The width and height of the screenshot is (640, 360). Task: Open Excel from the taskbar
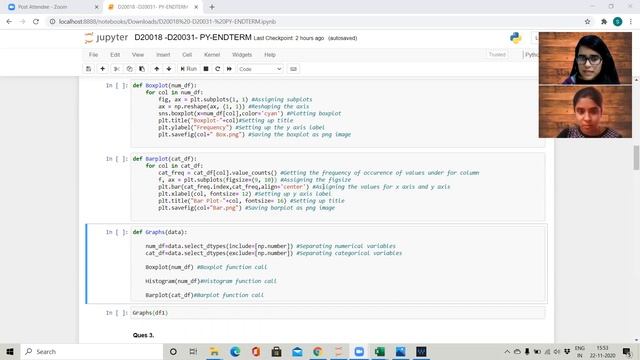[x=380, y=351]
